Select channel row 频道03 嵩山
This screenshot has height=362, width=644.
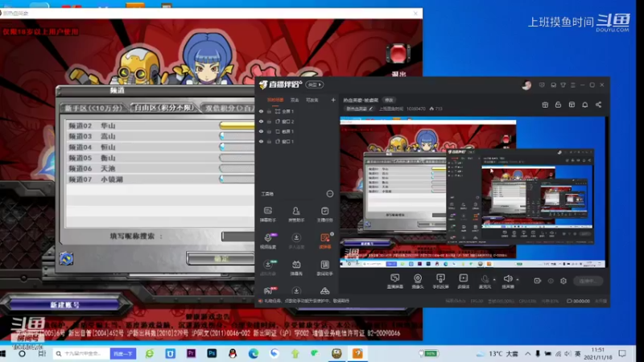click(159, 136)
